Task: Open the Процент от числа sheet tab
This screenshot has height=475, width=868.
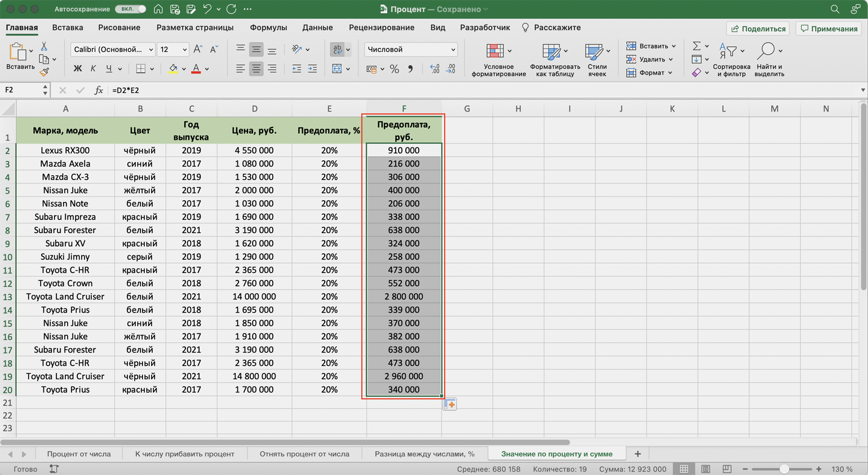Action: click(79, 454)
